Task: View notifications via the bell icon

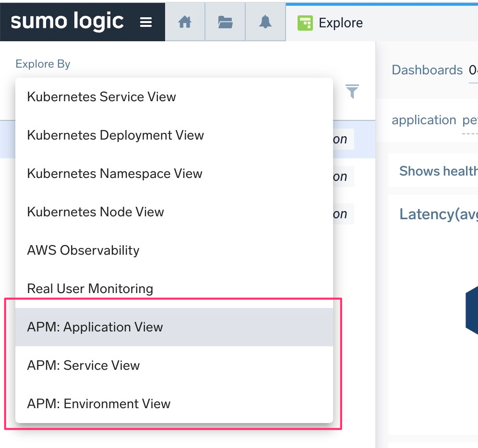Action: 265,22
